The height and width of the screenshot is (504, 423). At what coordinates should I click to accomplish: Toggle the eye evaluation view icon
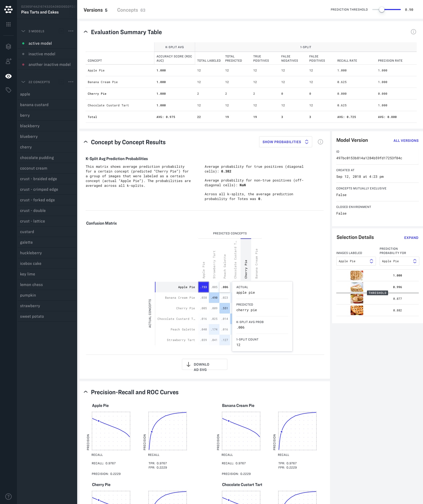(8, 76)
